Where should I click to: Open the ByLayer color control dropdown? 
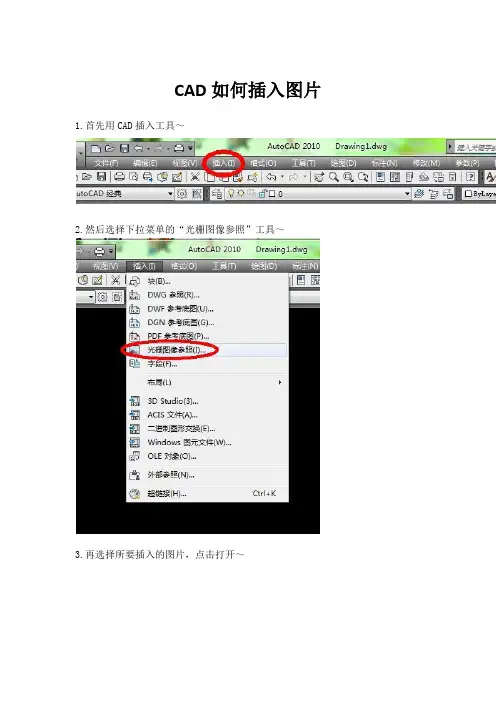point(480,194)
